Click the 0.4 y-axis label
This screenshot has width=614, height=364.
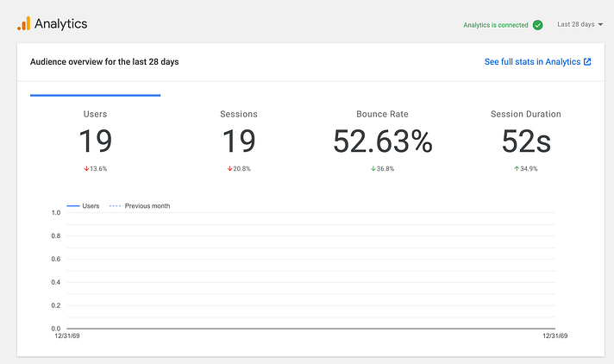(56, 282)
